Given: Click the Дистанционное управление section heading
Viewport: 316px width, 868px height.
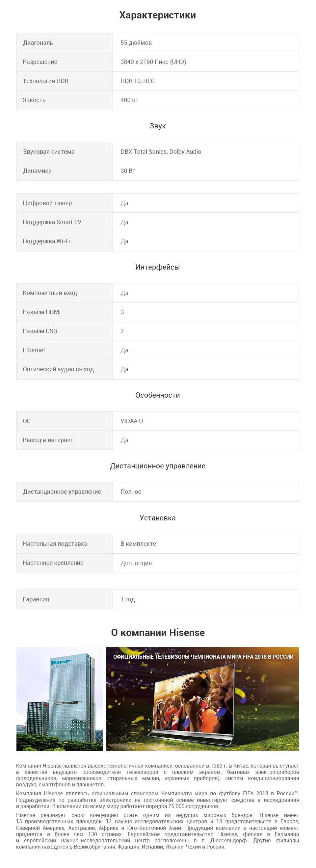Looking at the screenshot, I should coord(158,466).
